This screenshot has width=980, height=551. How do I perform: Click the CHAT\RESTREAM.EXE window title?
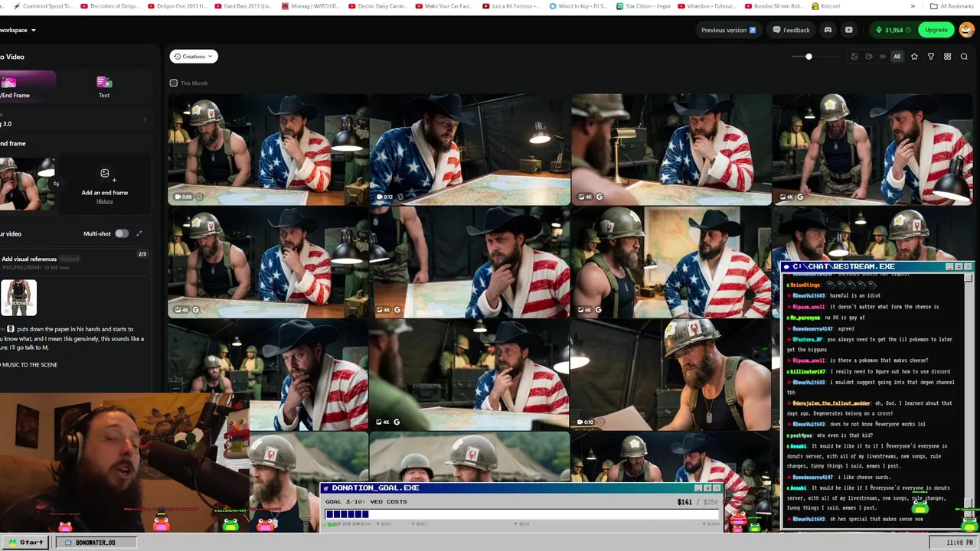[844, 266]
